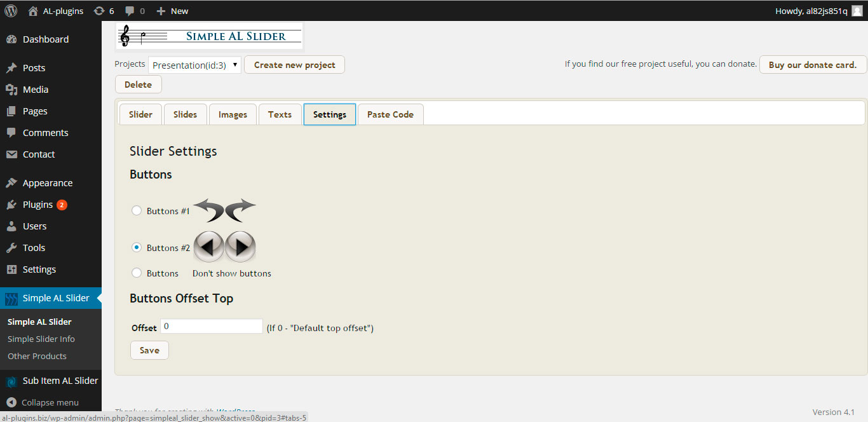Click the Comments icon in sidebar
The height and width of the screenshot is (422, 868).
(11, 133)
